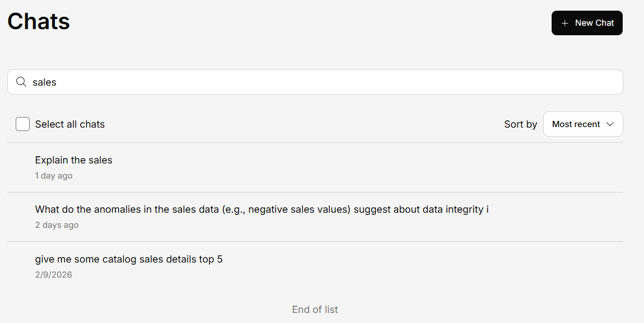This screenshot has height=323, width=644.
Task: Click the "New Chat" button label text
Action: (x=594, y=23)
